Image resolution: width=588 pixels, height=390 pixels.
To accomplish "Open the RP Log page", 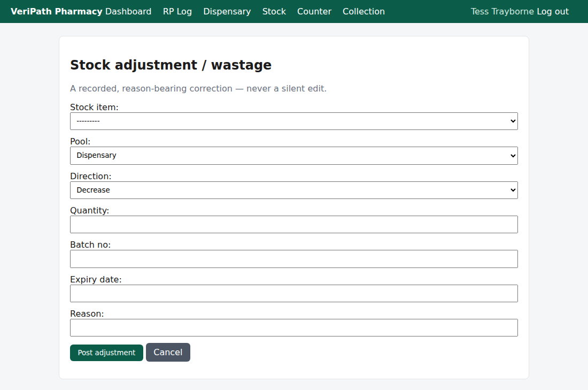I will [177, 12].
